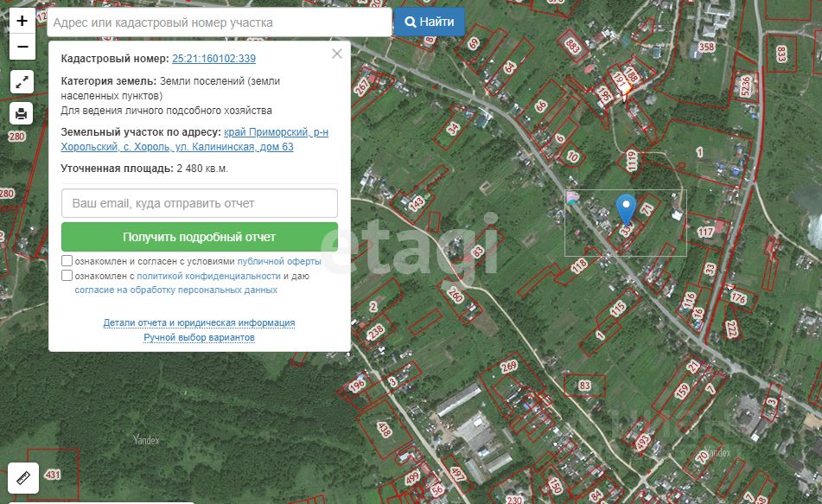The height and width of the screenshot is (504, 822).
Task: Click the blue location pin marker
Action: click(x=626, y=210)
